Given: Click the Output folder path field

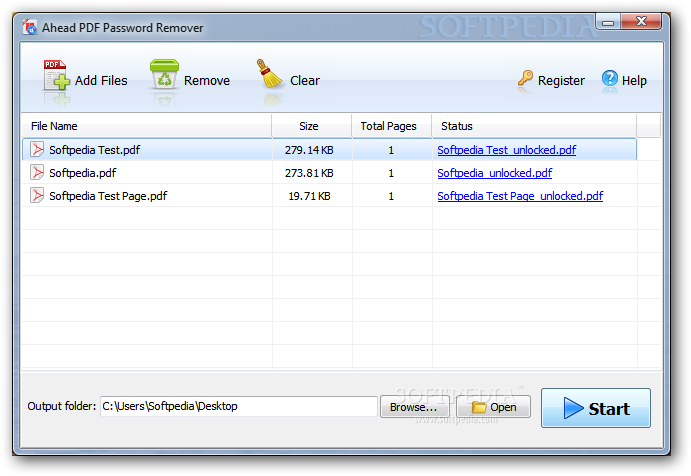Looking at the screenshot, I should click(238, 406).
